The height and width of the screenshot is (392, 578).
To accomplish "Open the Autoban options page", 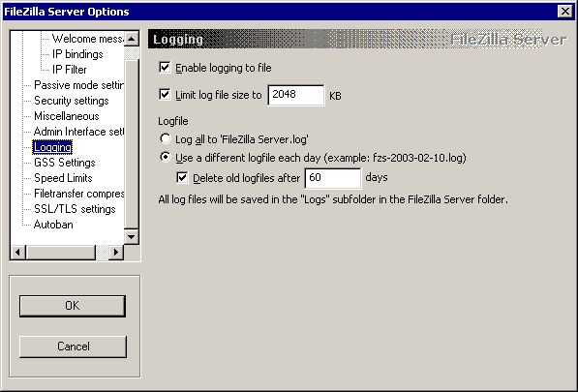I will [x=53, y=225].
